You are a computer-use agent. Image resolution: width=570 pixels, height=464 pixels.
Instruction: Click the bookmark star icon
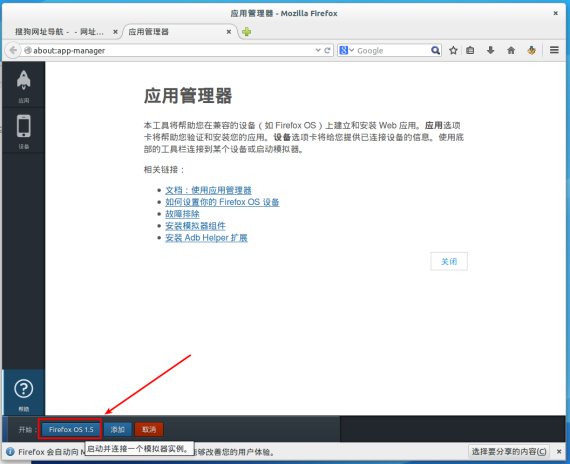coord(453,50)
